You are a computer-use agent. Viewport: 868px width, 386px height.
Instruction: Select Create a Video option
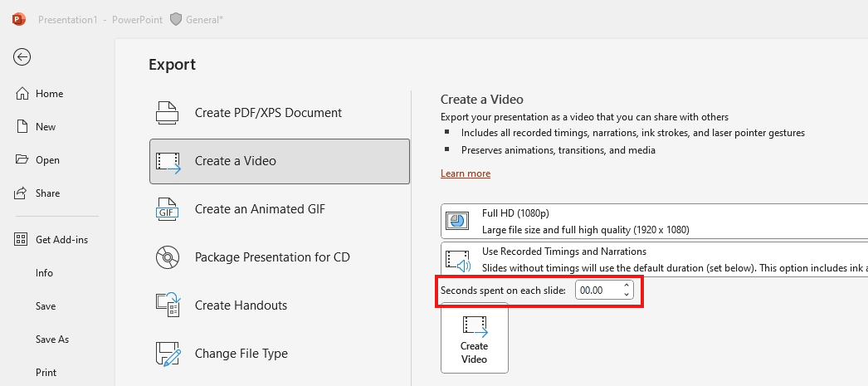280,161
